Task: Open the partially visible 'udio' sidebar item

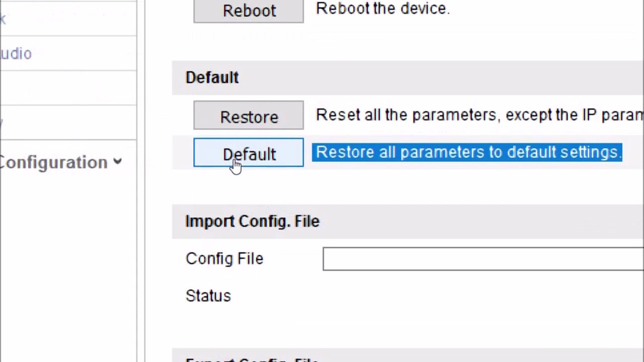Action: tap(16, 54)
